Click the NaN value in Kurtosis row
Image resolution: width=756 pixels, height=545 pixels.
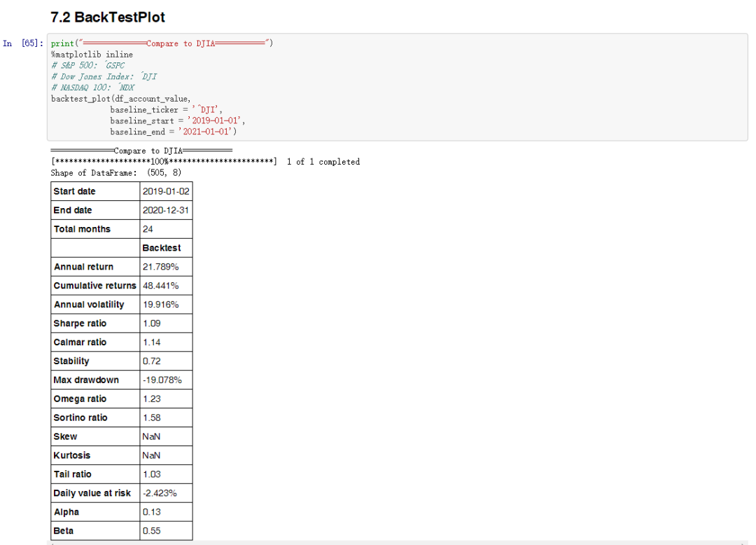coord(166,455)
